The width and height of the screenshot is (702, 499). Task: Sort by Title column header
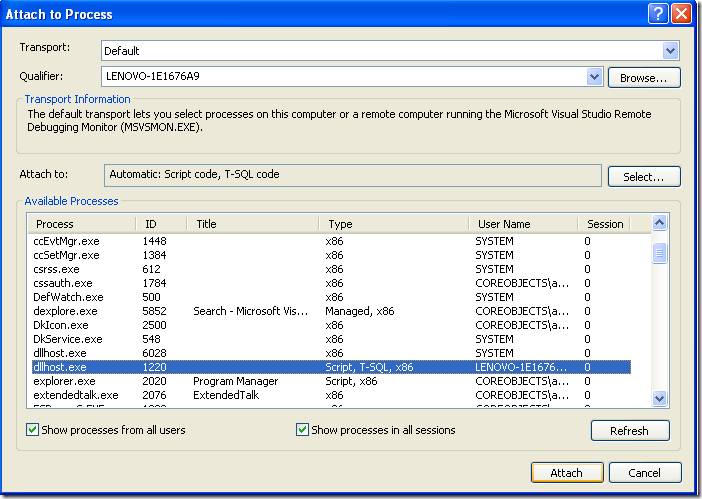click(x=253, y=224)
